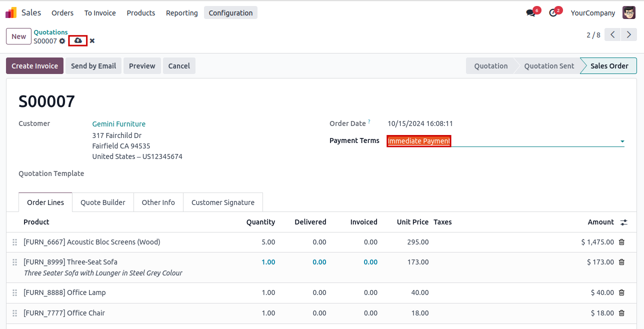This screenshot has height=329, width=644.
Task: Open the Gemini Furniture customer link
Action: tap(119, 124)
